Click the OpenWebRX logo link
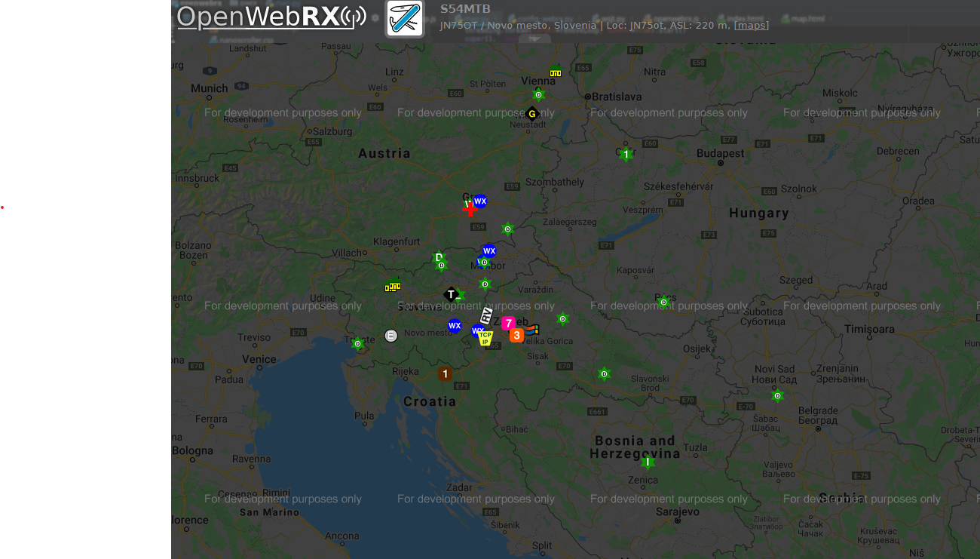980x559 pixels. (x=271, y=17)
